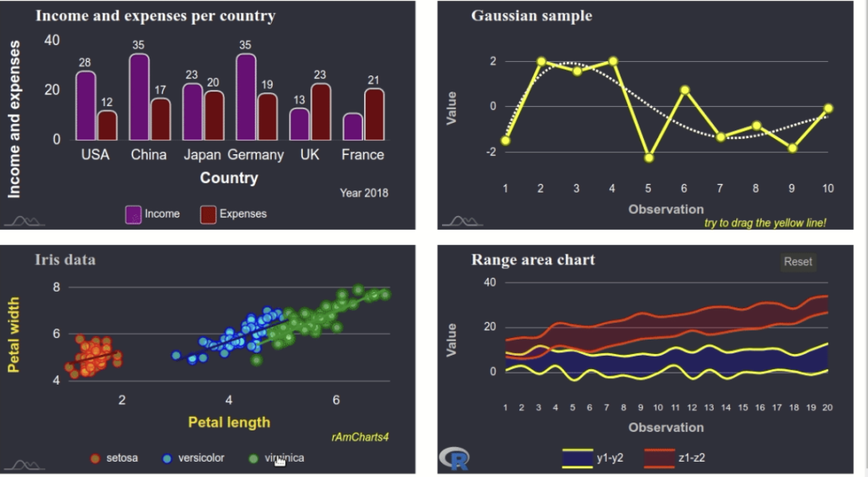
Task: Click the R logo in Range area chart
Action: (454, 459)
